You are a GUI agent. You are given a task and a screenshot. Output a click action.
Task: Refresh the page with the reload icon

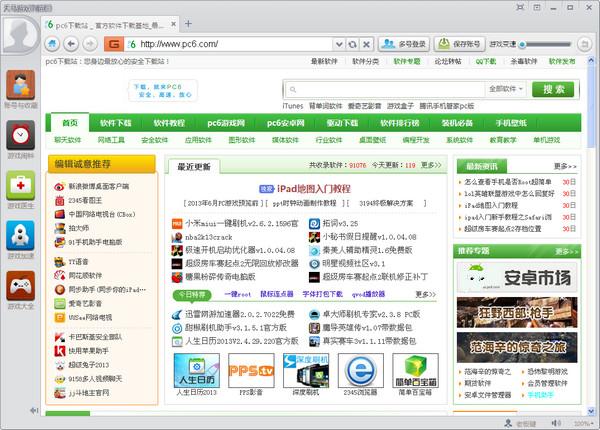pyautogui.click(x=347, y=45)
